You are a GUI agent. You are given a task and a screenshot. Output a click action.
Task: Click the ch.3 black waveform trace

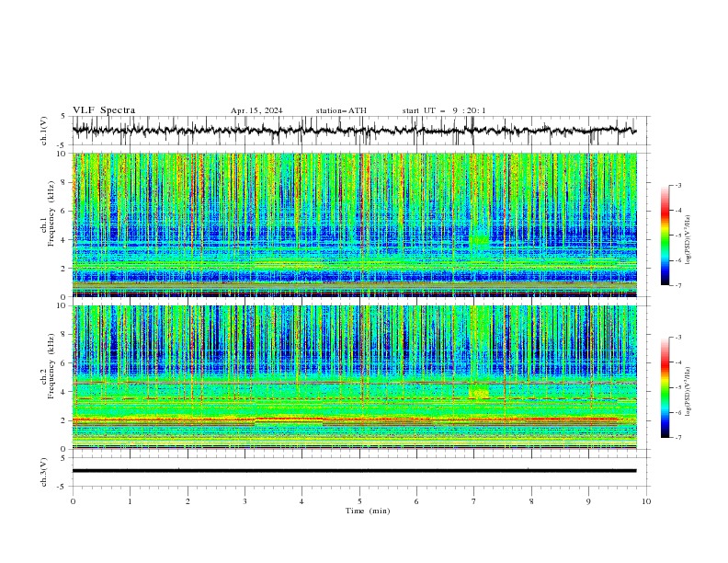pos(354,471)
